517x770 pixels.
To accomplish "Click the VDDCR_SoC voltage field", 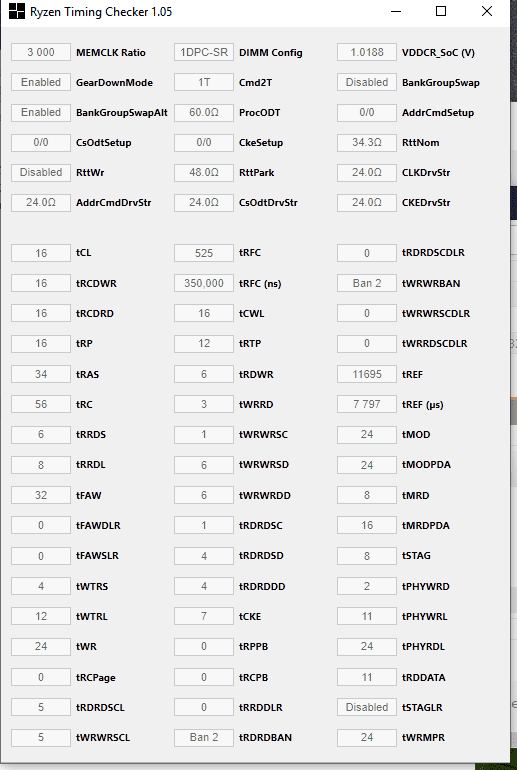I will pos(367,53).
